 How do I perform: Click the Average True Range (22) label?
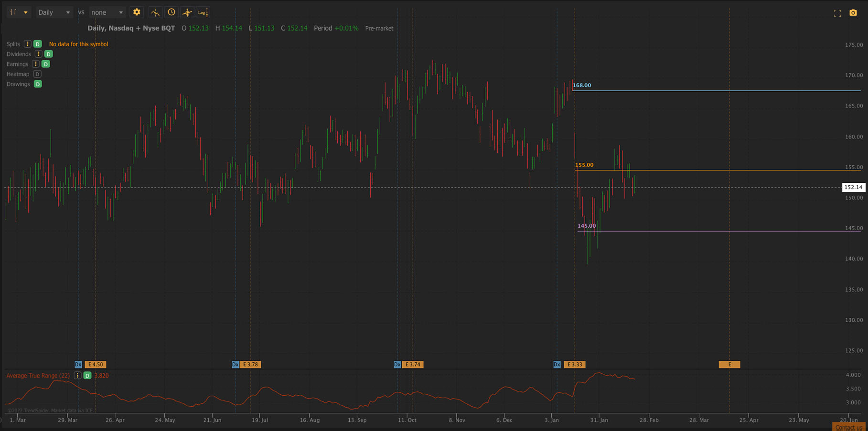pos(38,376)
